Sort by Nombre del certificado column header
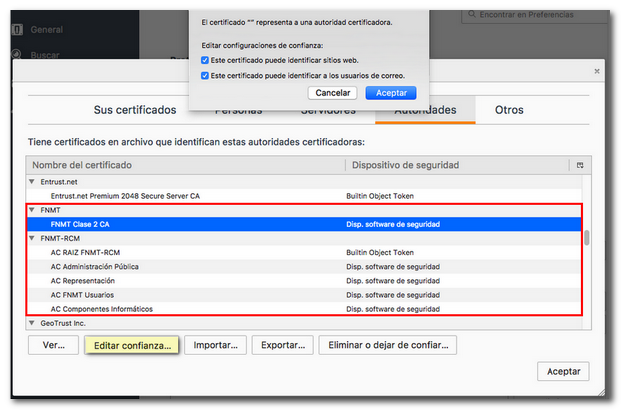The width and height of the screenshot is (621, 410). 185,164
